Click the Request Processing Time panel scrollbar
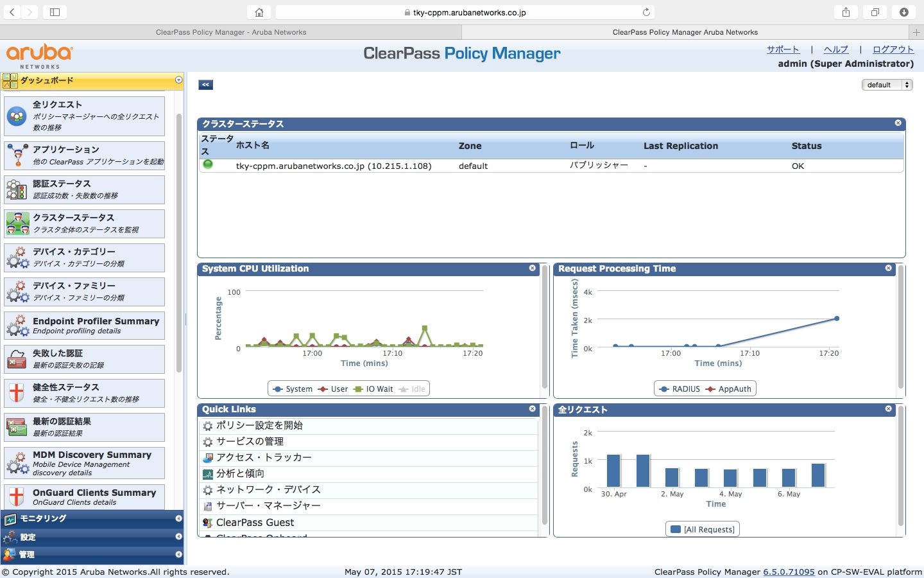This screenshot has width=924, height=578. tap(901, 328)
